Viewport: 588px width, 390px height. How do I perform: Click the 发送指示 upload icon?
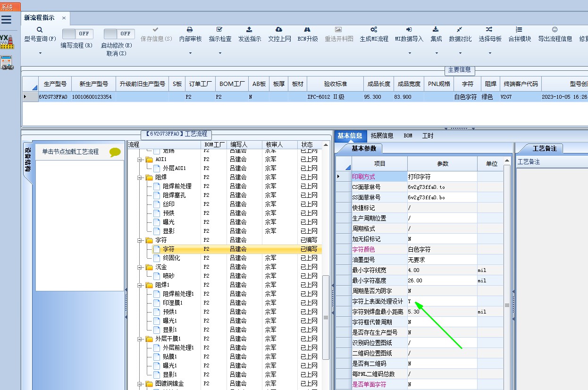coord(249,29)
